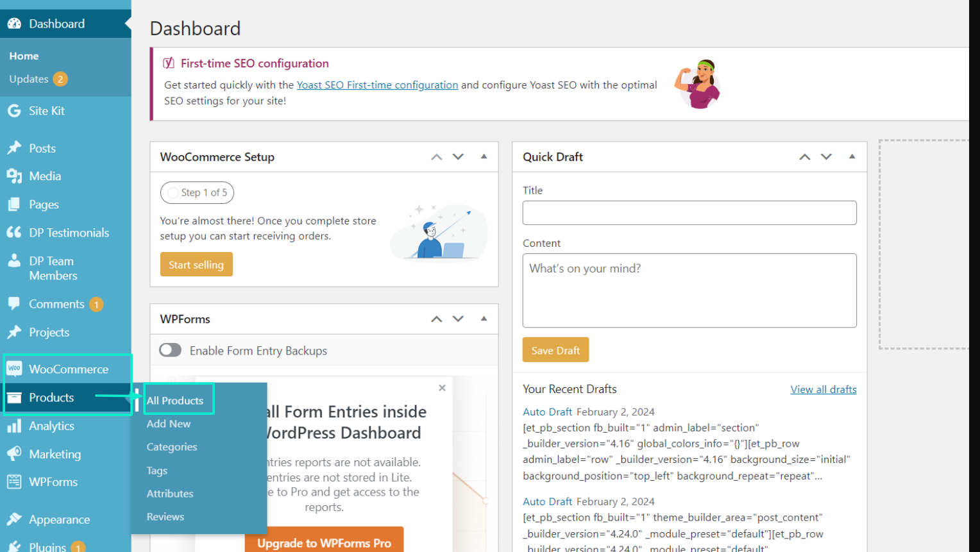Click the Yoast icon beside SEO configuration heading
Viewport: 980px width, 552px height.
point(169,63)
